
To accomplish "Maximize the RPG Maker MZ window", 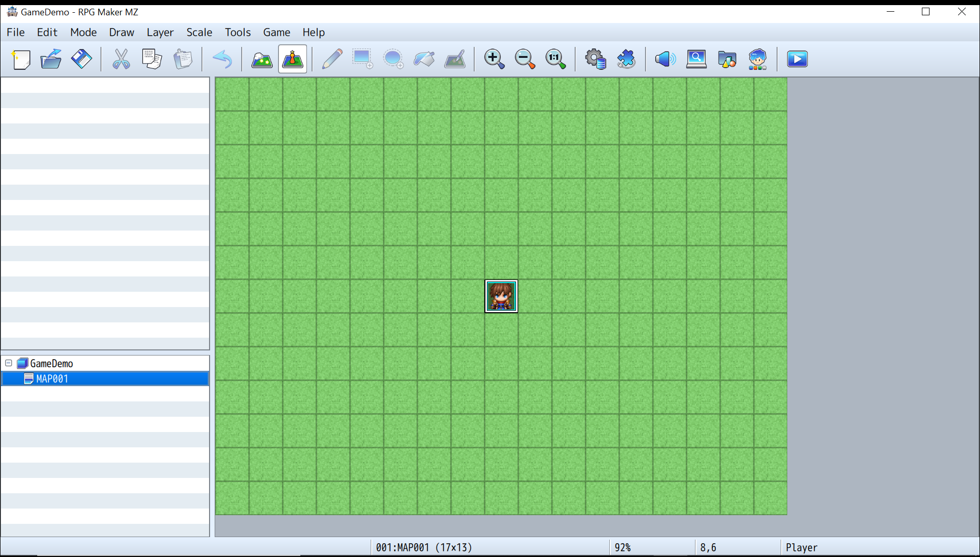I will tap(926, 12).
